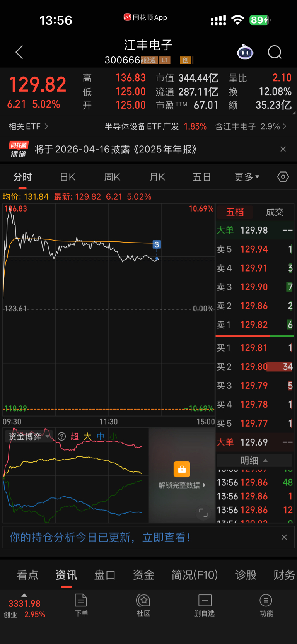
Task: Expand the fund chart fullscreen icon
Action: 203,513
